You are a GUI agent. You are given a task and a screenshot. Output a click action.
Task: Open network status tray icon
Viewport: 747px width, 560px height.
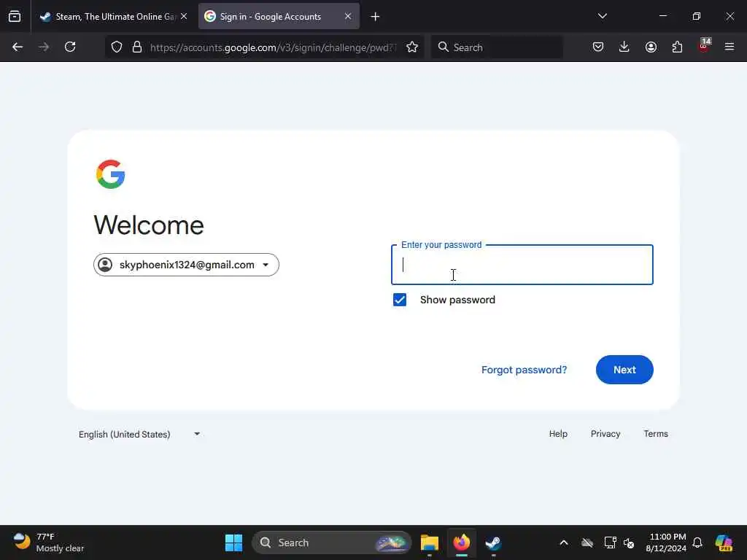click(x=611, y=542)
